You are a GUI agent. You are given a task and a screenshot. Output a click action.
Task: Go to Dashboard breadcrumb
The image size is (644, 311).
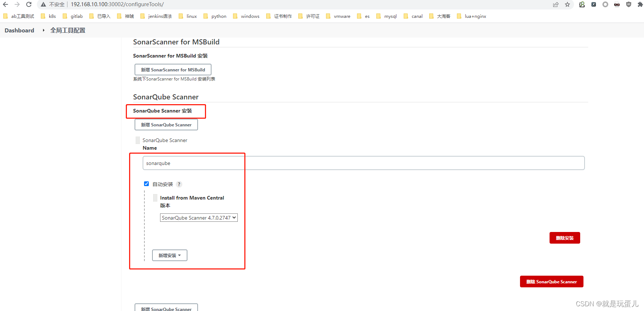click(19, 30)
